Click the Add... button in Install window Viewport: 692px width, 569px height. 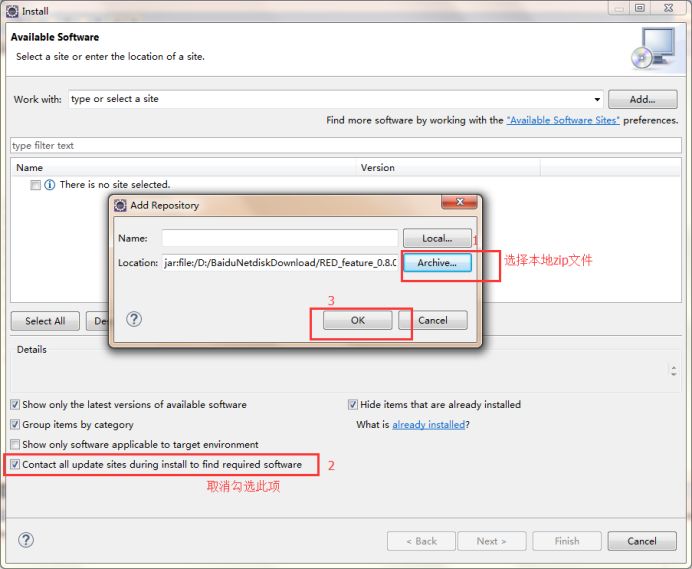coord(643,99)
